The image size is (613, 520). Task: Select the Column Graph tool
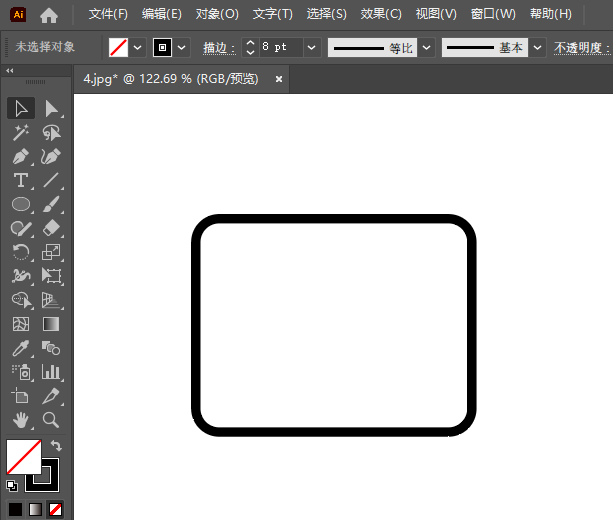51,372
